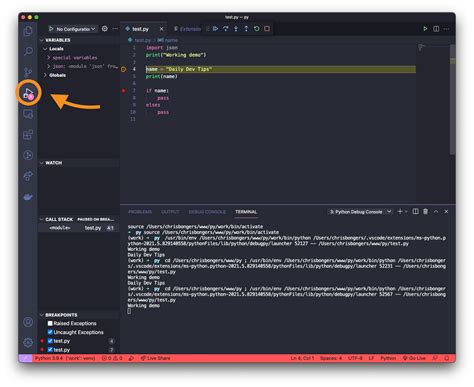Open the PROBLEMS panel tab
Screen dimensions: 474x387
[140, 212]
